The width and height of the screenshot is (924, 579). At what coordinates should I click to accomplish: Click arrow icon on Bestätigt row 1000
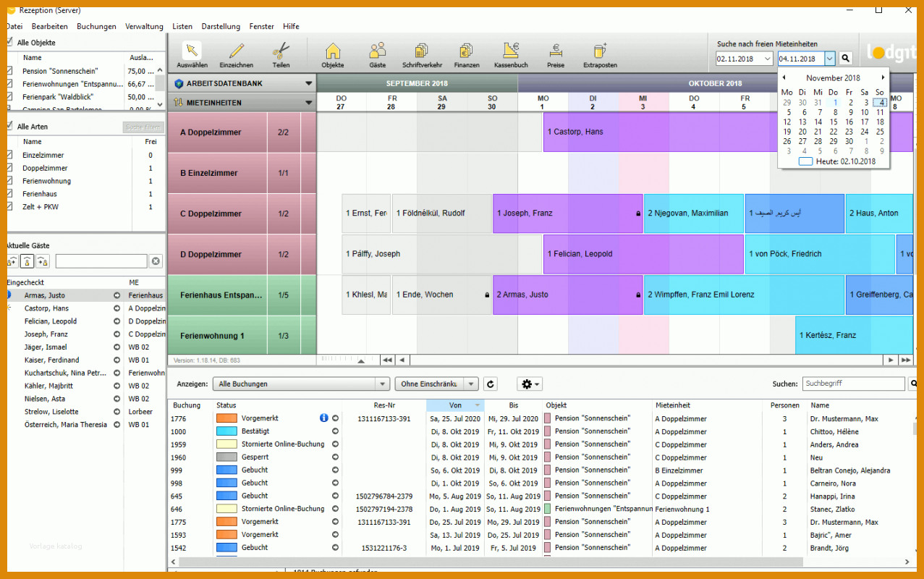335,431
